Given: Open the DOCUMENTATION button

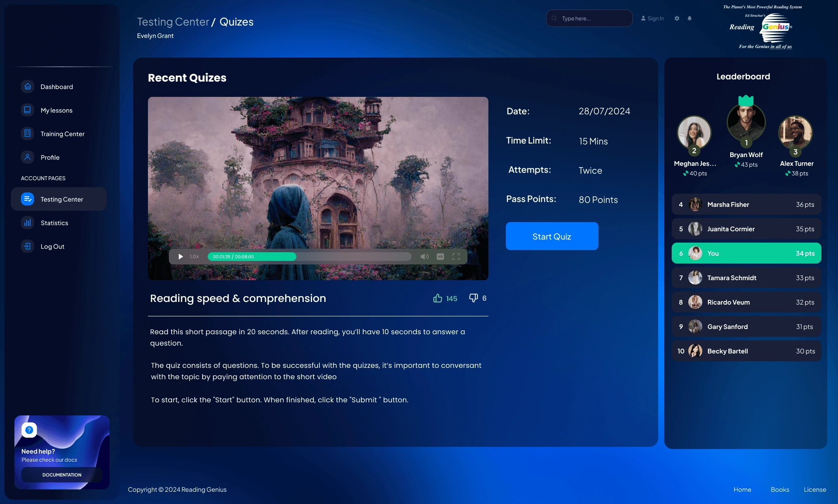Looking at the screenshot, I should (62, 475).
